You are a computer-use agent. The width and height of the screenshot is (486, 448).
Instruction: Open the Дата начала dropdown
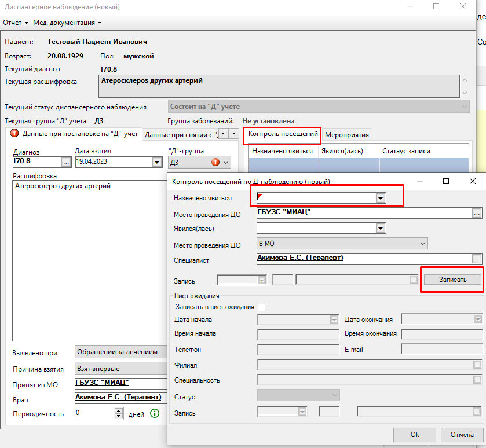pos(334,320)
